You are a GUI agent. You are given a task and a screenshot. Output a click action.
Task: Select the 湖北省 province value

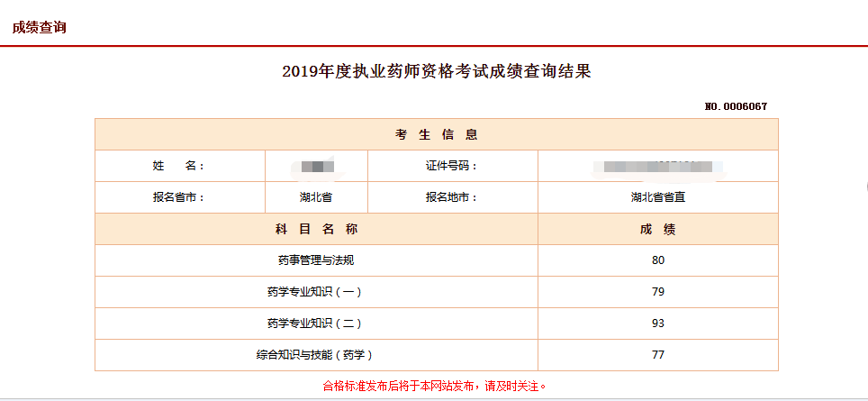(316, 197)
